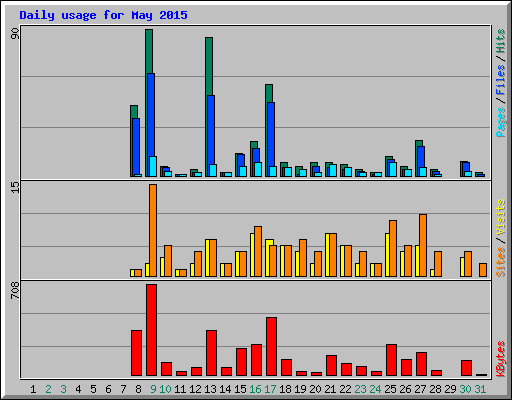Viewport: 512px width, 400px height.
Task: Click day 5 on the date axis
Action: 93,389
